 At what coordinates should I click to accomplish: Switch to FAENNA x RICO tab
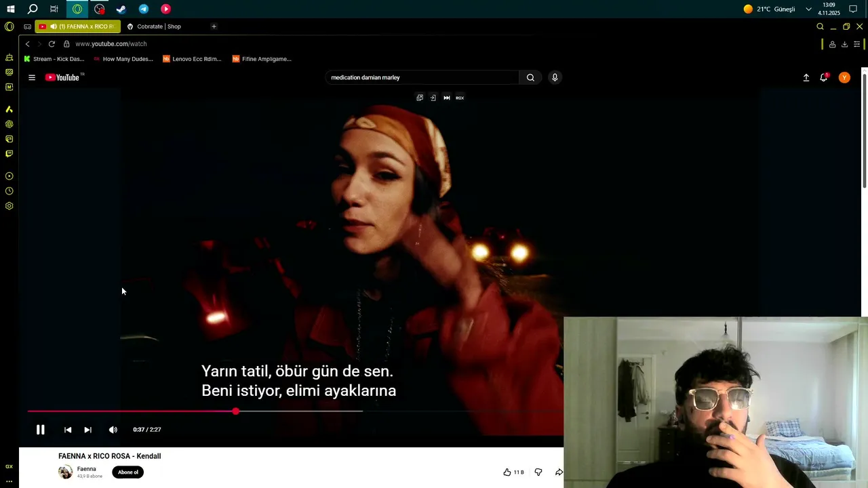[x=79, y=26]
